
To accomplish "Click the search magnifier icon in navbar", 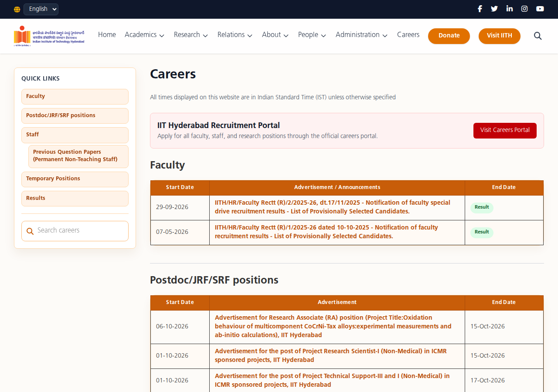I will click(538, 36).
